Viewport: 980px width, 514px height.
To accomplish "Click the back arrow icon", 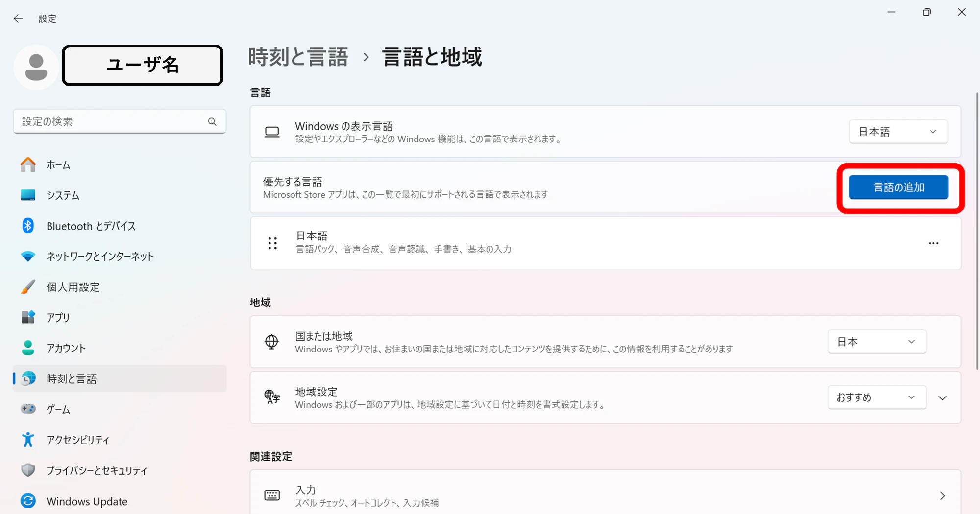I will [18, 19].
